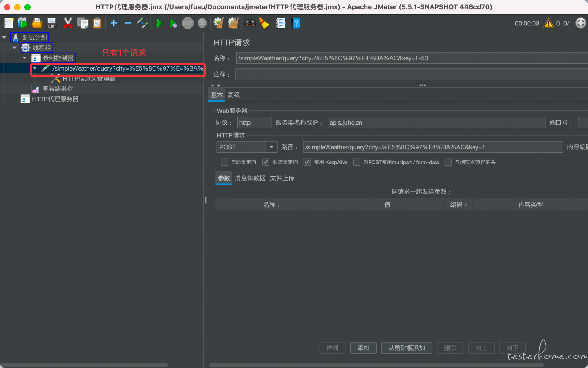
Task: Collapse the 线程组 tree arrow
Action: (14, 48)
